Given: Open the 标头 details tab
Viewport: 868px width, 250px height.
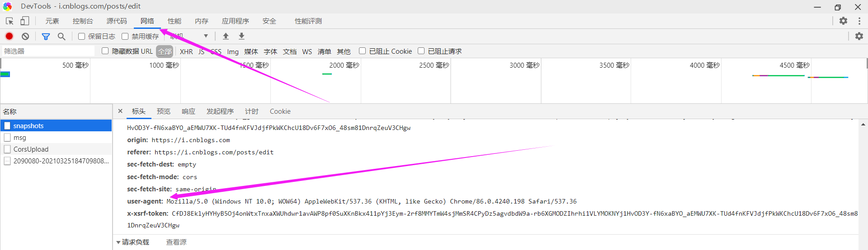Looking at the screenshot, I should point(139,111).
